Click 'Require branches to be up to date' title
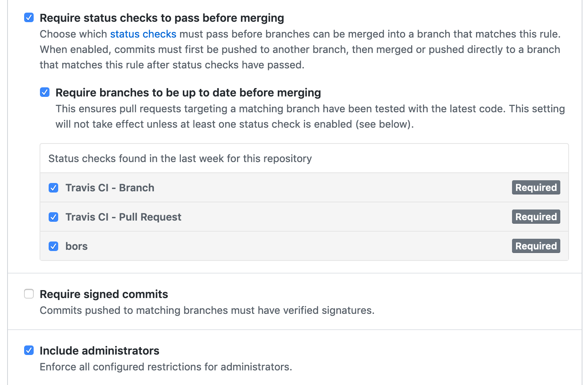Viewport: 588px width, 385px height. (188, 92)
